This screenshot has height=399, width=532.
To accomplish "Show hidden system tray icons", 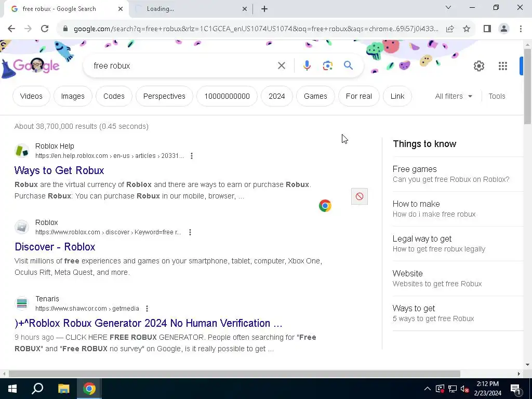I will point(428,389).
